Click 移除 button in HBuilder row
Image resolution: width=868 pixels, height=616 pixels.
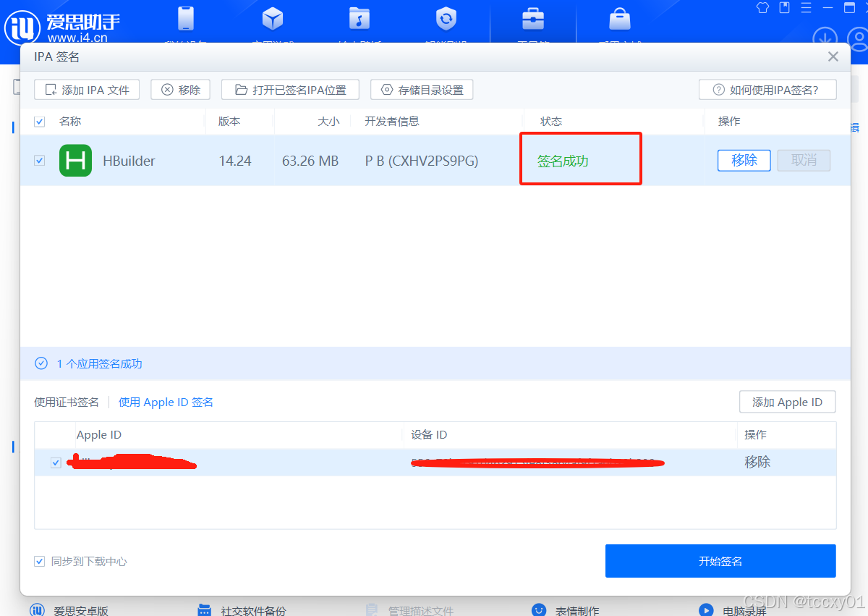[744, 160]
